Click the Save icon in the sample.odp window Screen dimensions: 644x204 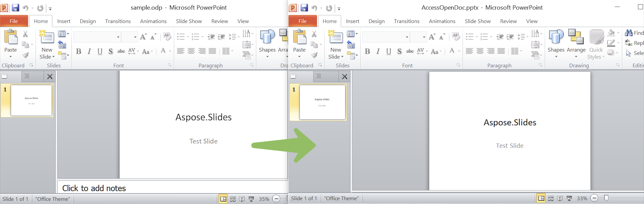[15, 8]
